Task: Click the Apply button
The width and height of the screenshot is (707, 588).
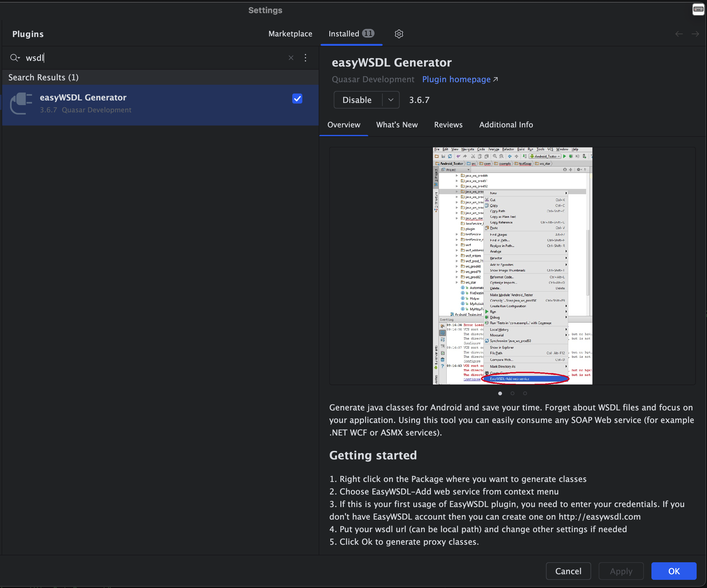Action: pyautogui.click(x=621, y=571)
